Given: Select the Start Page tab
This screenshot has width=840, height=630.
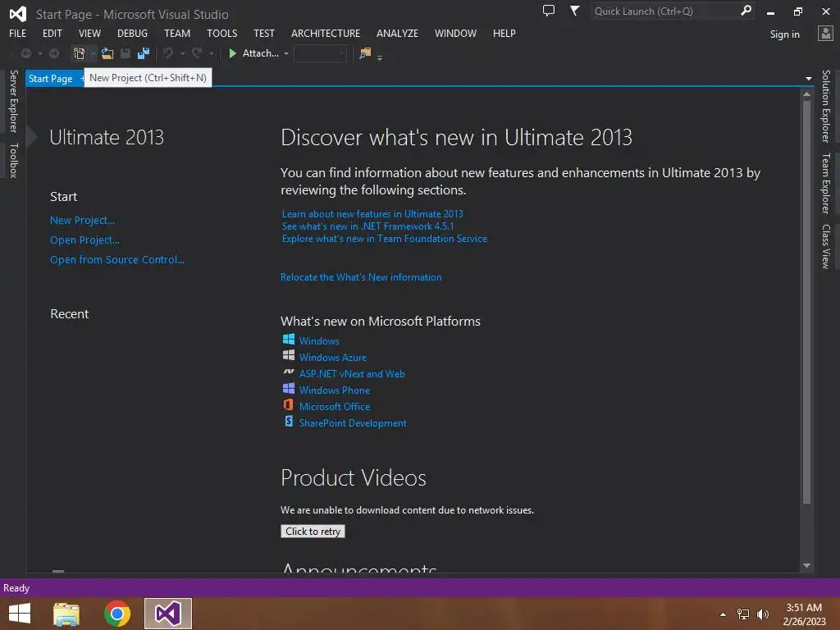Looking at the screenshot, I should click(x=50, y=79).
